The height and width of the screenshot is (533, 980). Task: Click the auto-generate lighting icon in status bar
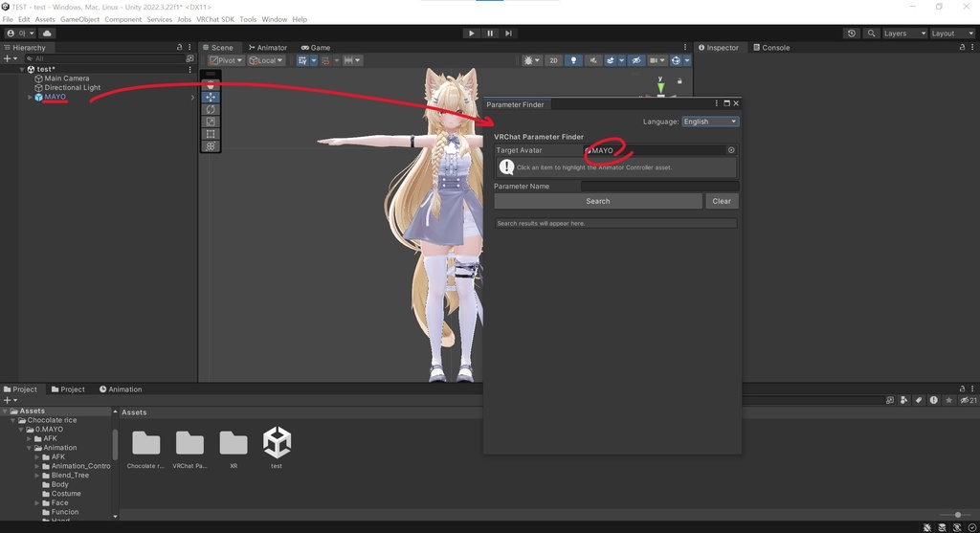957,528
